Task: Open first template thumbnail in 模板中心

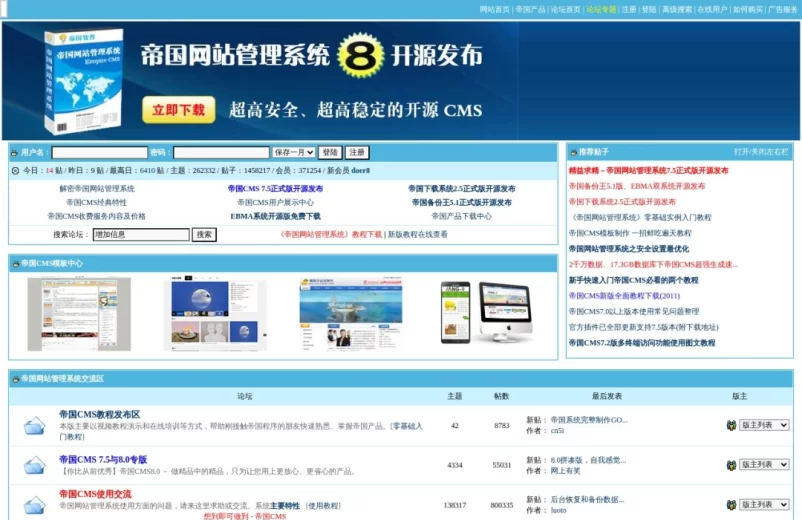Action: (x=79, y=314)
